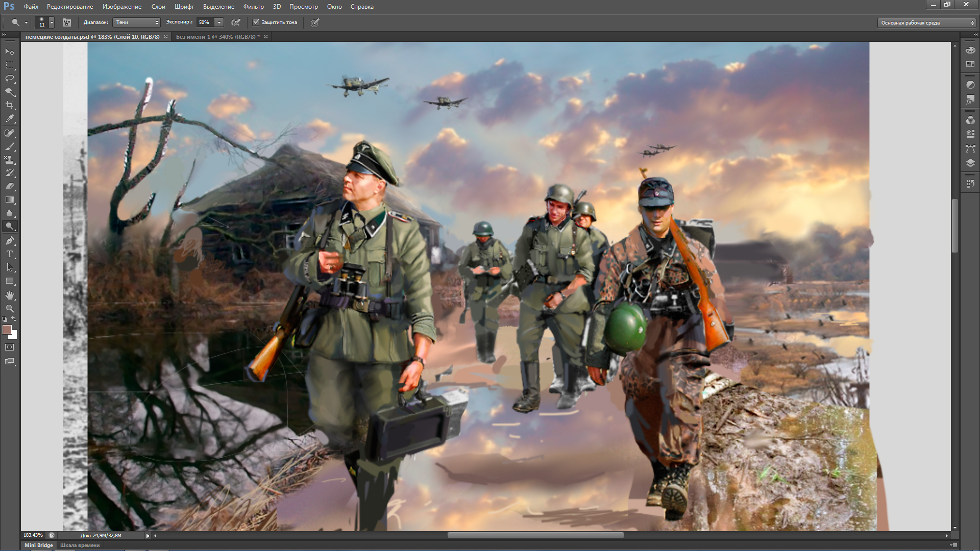The image size is (980, 551).
Task: Open the Выделение menu
Action: coord(218,7)
